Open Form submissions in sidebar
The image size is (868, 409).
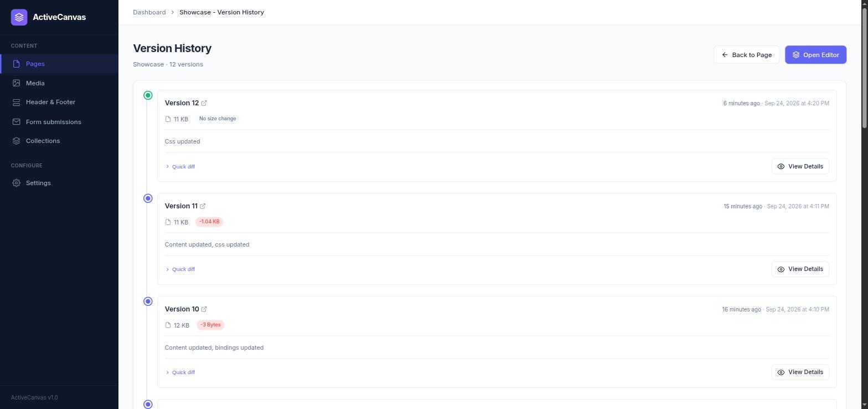pyautogui.click(x=59, y=122)
